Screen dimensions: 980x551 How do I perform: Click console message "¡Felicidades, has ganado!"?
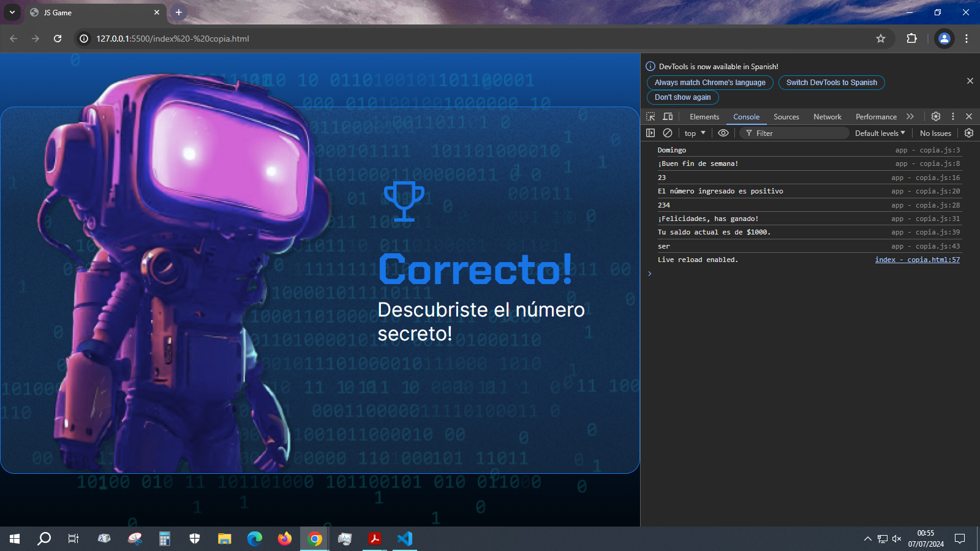708,219
